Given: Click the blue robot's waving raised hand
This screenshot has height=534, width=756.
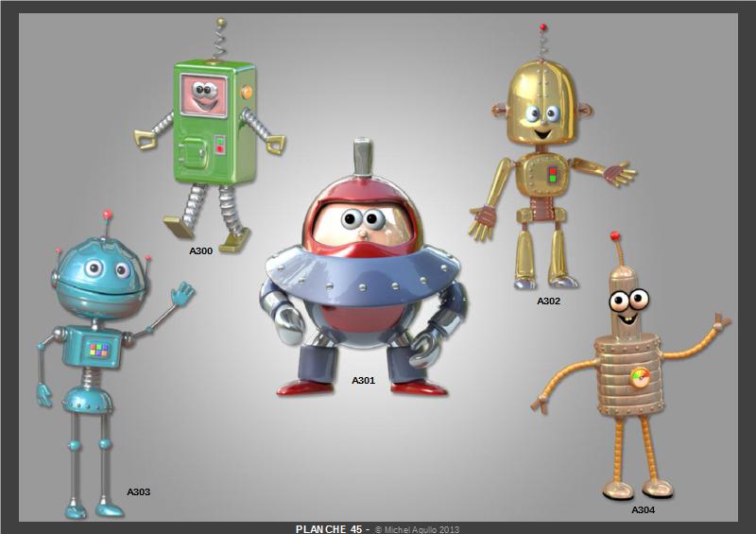Looking at the screenshot, I should click(x=180, y=295).
